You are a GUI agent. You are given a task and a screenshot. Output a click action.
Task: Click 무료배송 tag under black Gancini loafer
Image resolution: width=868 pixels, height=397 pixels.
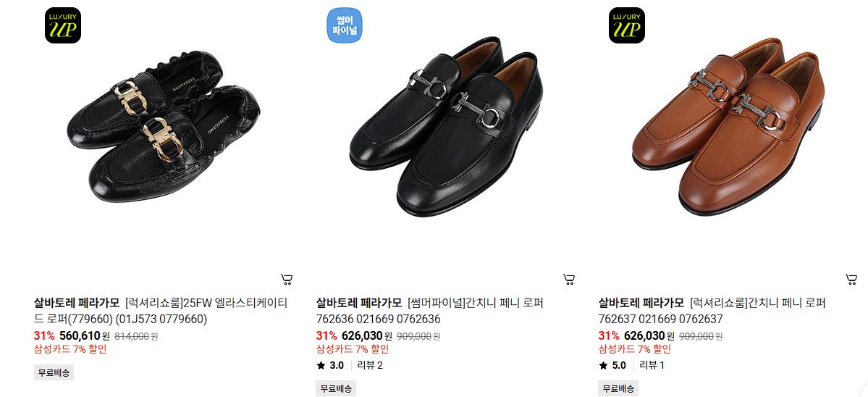(336, 388)
